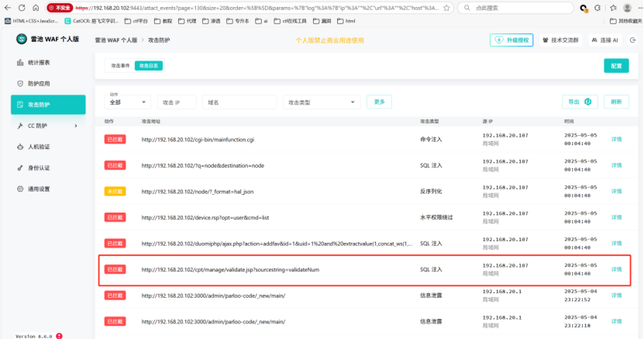The image size is (644, 339).
Task: Open the 代理 bookmark folder
Action: (x=187, y=21)
